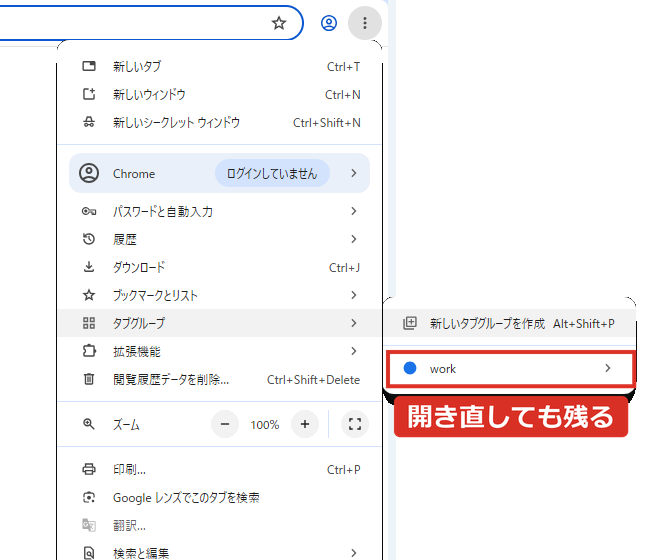Click the Ctrl+T shortcut text

click(343, 67)
